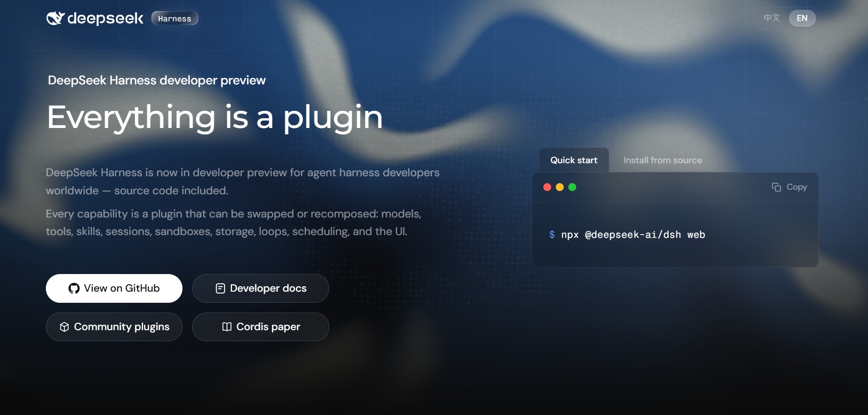Click the cube icon beside Community plugins
The width and height of the screenshot is (868, 415).
pyautogui.click(x=64, y=327)
